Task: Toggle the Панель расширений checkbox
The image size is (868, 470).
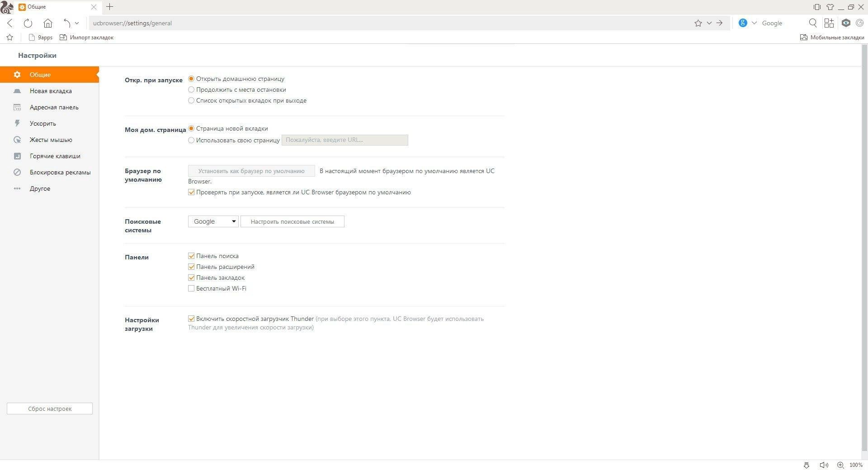Action: [x=191, y=267]
